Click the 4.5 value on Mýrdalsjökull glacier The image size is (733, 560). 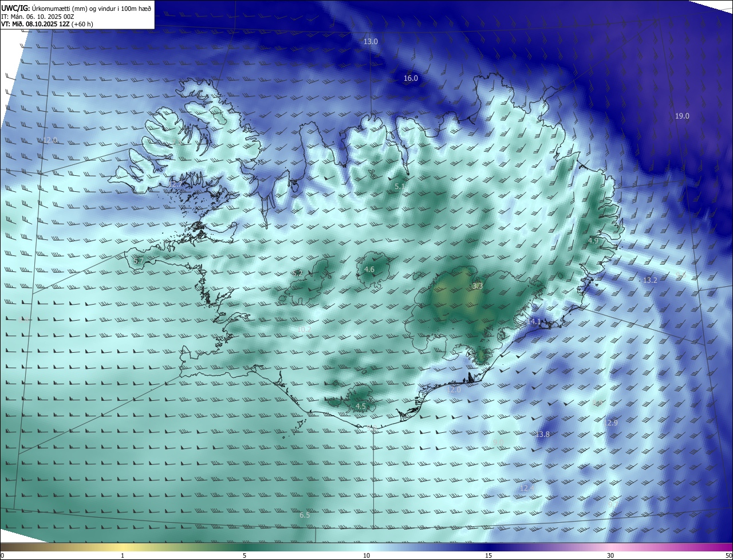(x=361, y=407)
